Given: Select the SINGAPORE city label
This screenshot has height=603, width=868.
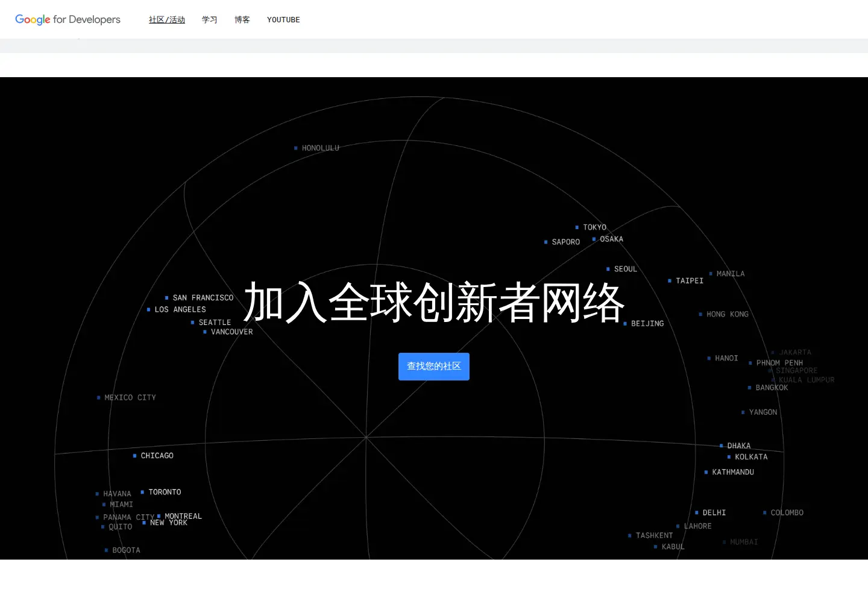Looking at the screenshot, I should tap(797, 371).
